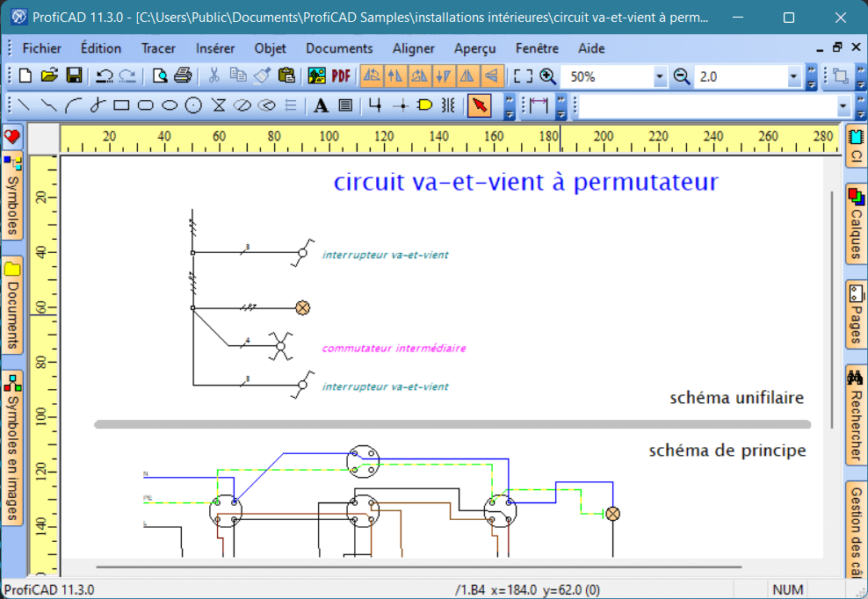Print the drawing with the printer icon
The height and width of the screenshot is (599, 868).
pos(183,76)
